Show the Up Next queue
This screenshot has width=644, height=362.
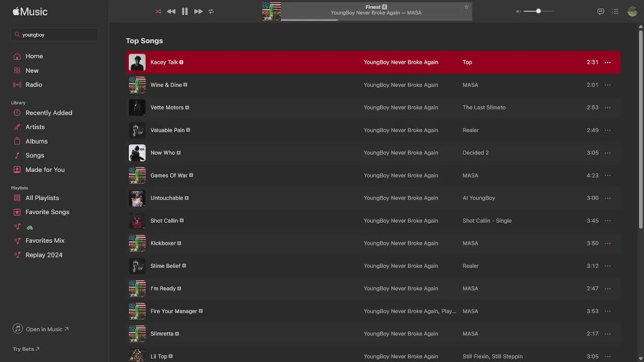coord(615,12)
